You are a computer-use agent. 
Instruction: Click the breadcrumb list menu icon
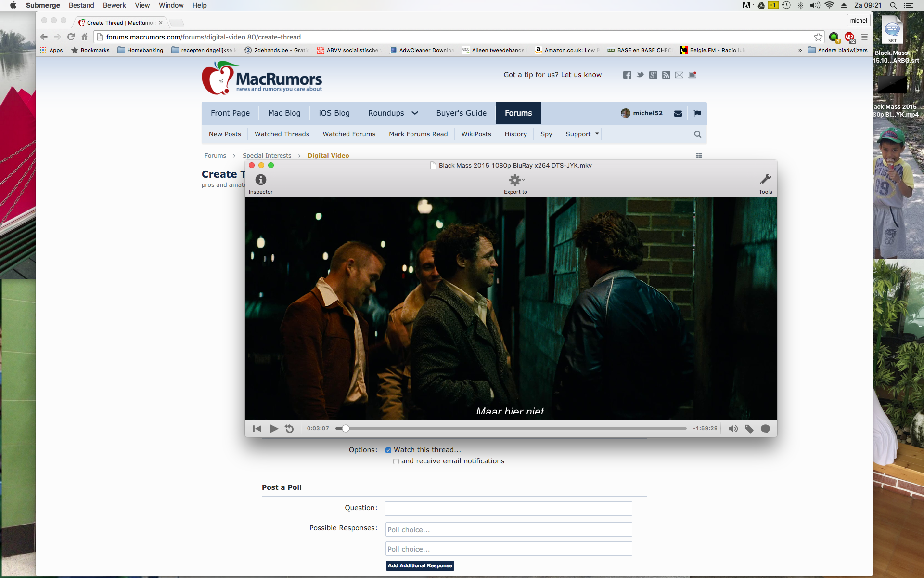(699, 155)
